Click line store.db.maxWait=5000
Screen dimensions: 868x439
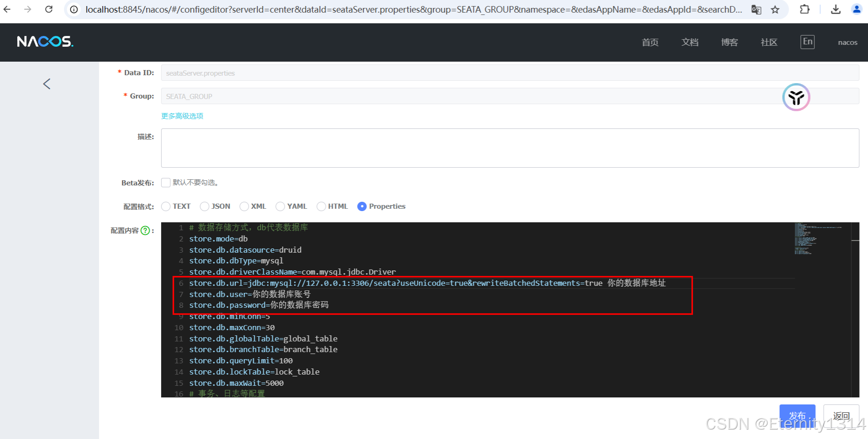point(236,383)
